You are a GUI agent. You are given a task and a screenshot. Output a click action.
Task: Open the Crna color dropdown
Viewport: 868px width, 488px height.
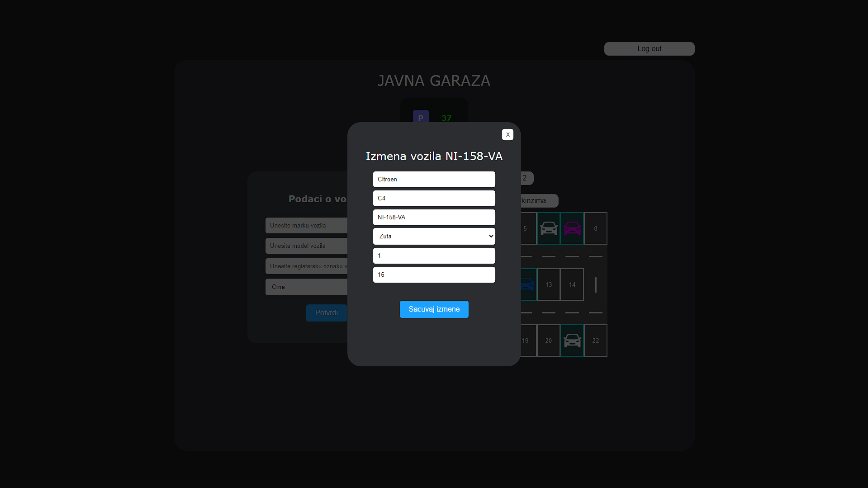[x=306, y=287]
